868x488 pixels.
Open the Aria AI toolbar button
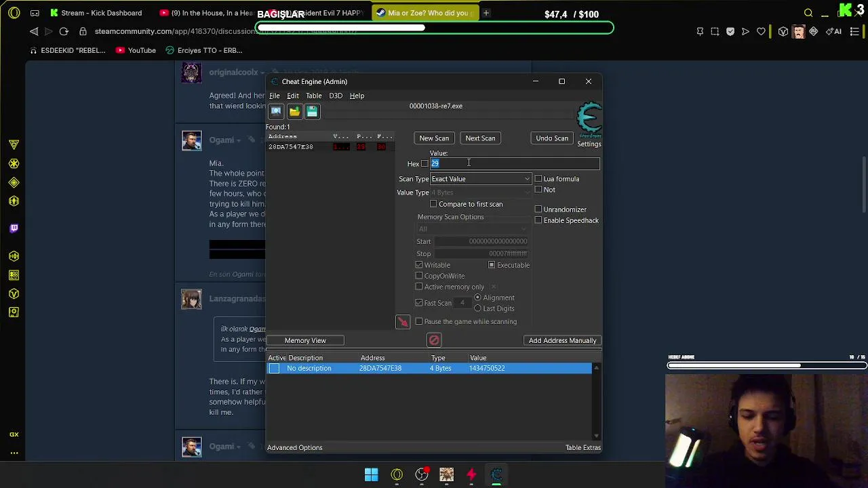coord(833,31)
